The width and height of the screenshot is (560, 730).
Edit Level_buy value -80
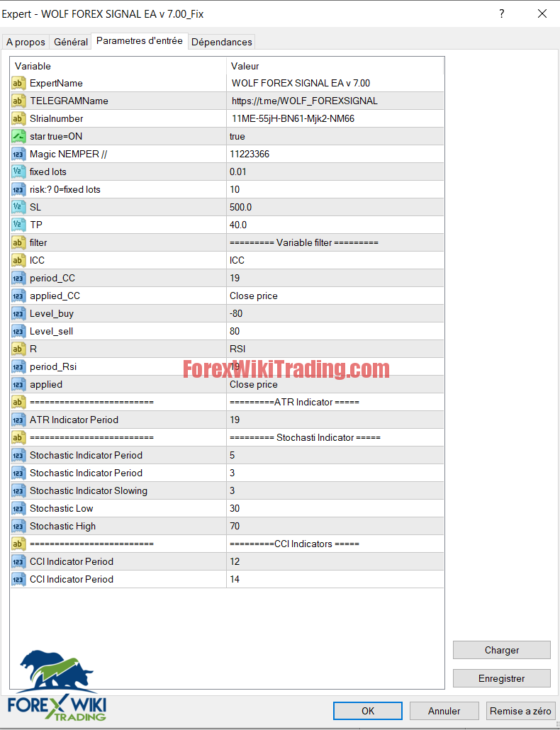click(335, 314)
